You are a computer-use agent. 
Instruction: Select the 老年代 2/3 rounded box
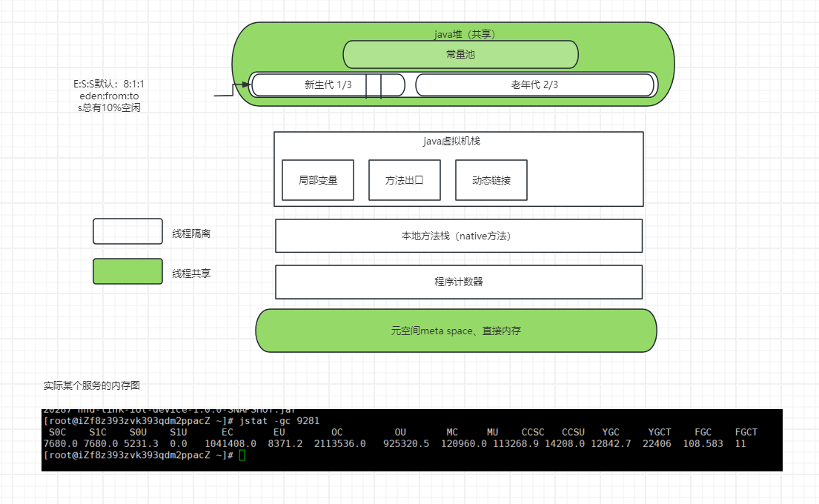[x=534, y=85]
